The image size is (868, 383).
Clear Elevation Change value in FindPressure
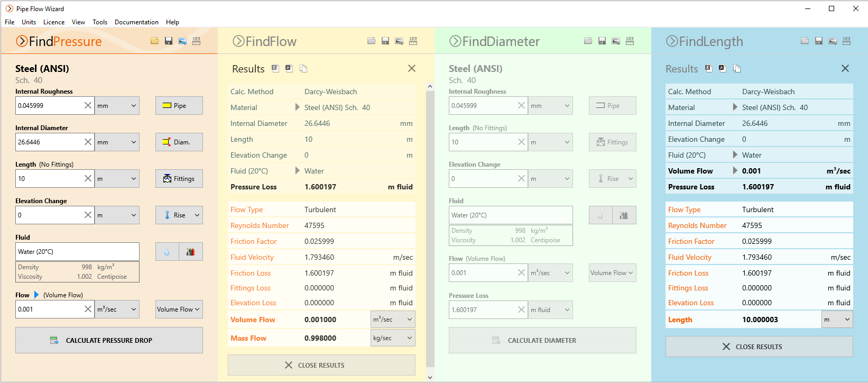88,215
